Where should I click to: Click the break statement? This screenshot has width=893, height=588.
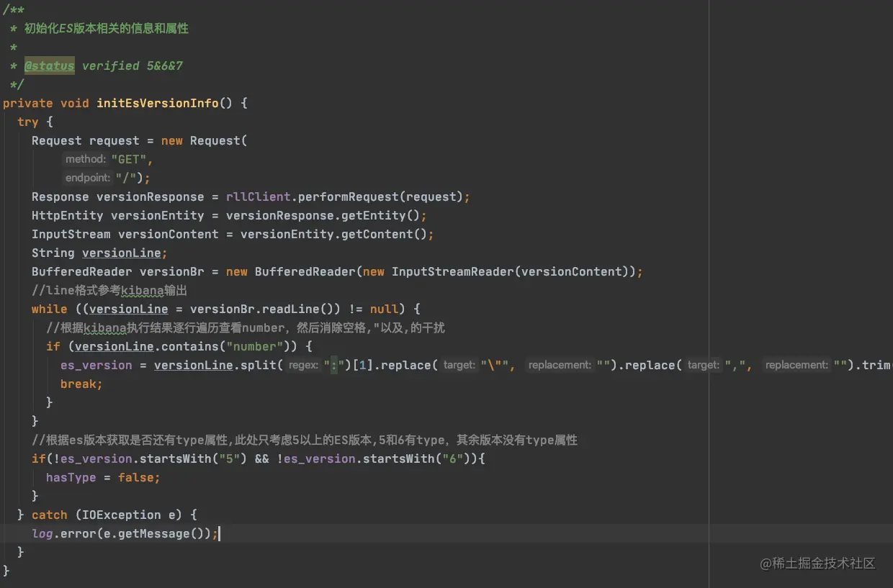coord(80,384)
